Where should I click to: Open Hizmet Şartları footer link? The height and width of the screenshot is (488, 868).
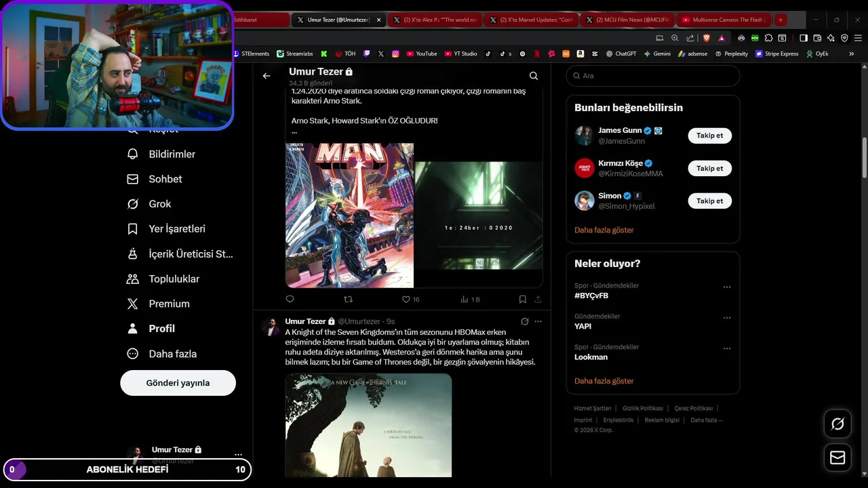593,409
